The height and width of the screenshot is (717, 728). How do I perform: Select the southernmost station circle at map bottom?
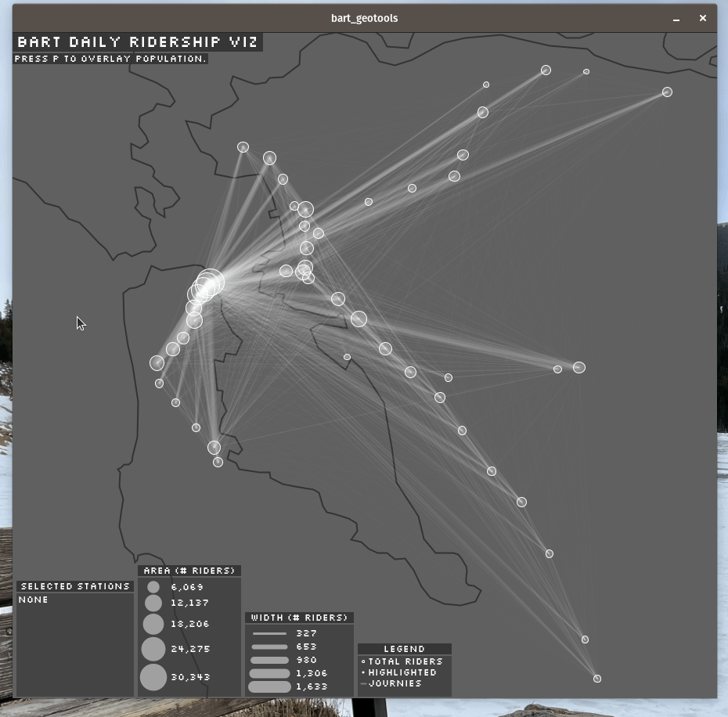tap(597, 679)
